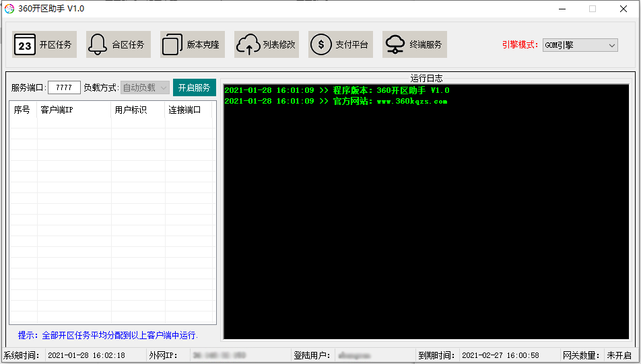Open the 支付平台 dollar toolbar button

coord(340,44)
